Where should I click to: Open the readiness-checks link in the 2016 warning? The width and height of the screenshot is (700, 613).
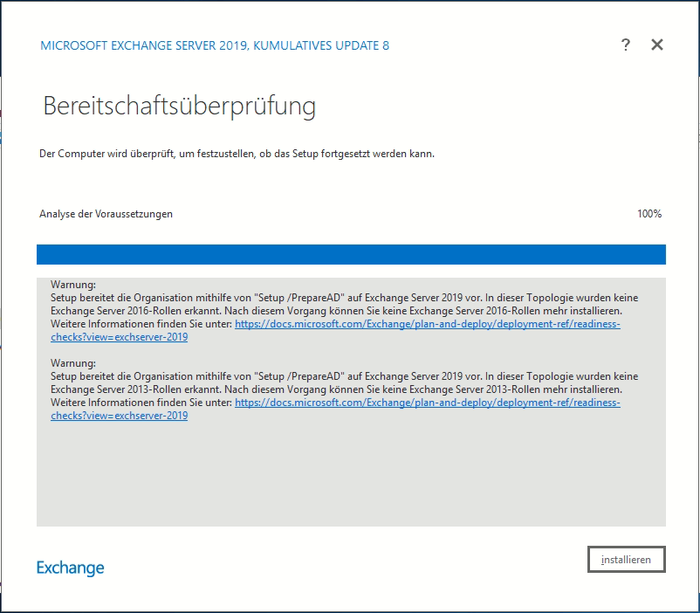[x=428, y=324]
